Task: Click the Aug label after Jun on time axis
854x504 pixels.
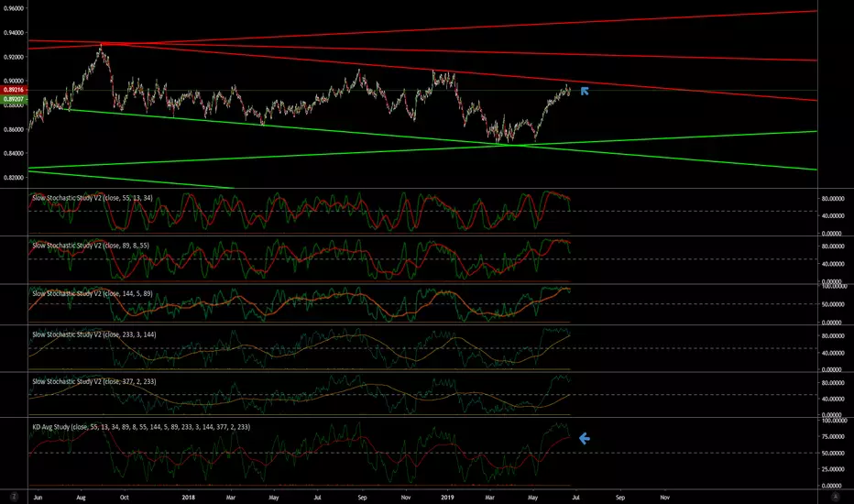Action: [x=81, y=497]
